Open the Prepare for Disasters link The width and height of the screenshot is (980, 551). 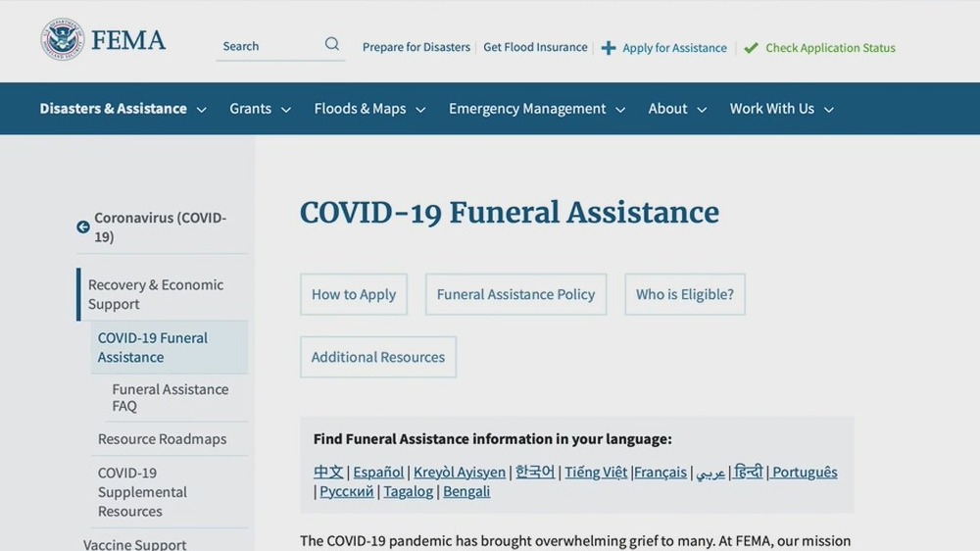[x=416, y=47]
